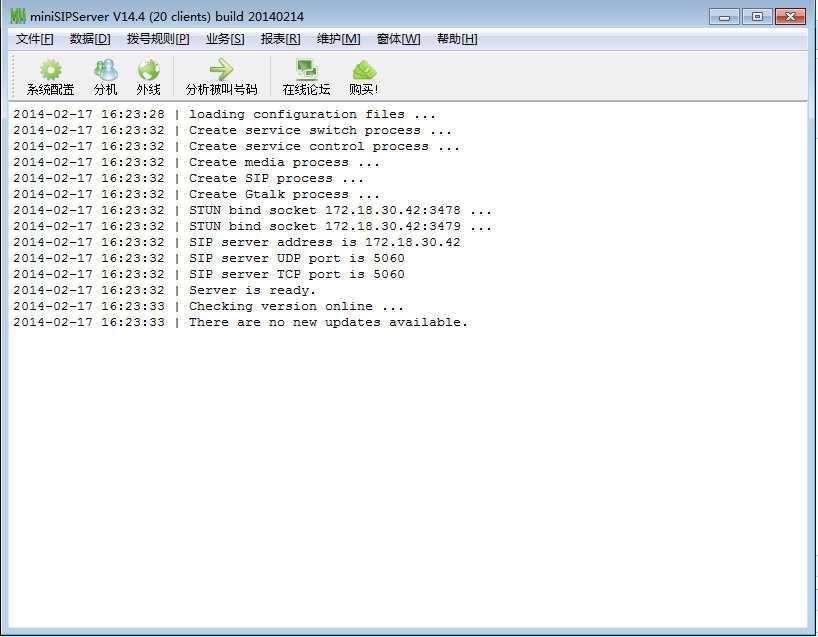Click the window title text miniSIPServer V14.4
Screen dimensions: 818x637
coord(87,17)
